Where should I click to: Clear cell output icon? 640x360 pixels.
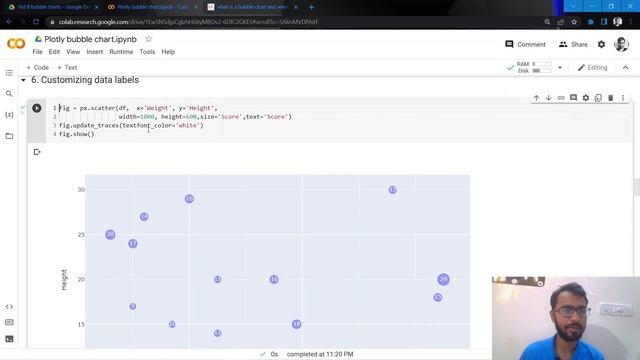click(x=37, y=152)
